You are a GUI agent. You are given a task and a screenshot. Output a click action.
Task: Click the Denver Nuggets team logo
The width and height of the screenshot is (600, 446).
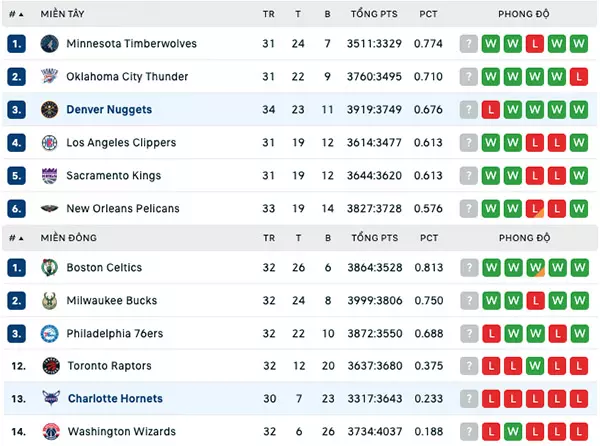(x=49, y=110)
